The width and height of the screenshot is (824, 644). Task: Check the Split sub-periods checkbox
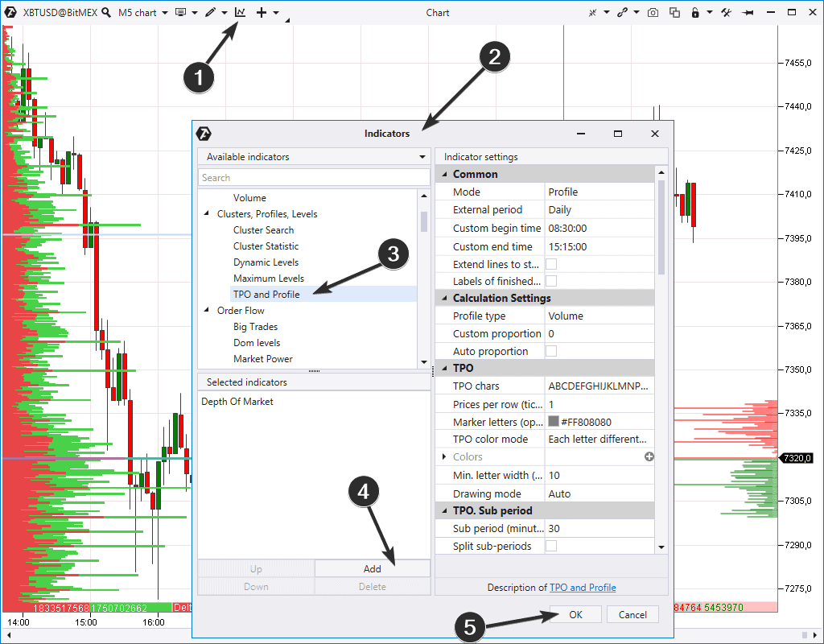(x=551, y=546)
